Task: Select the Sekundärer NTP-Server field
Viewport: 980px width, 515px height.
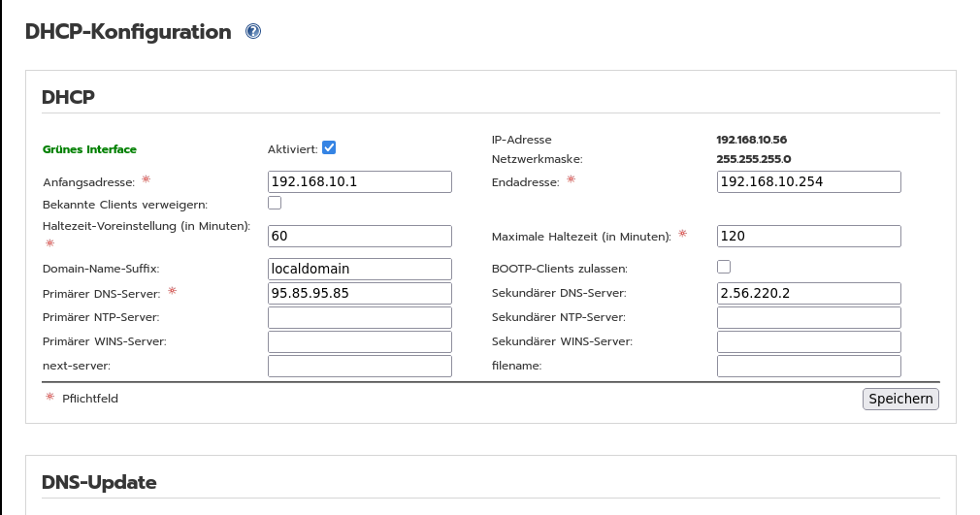Action: [808, 317]
